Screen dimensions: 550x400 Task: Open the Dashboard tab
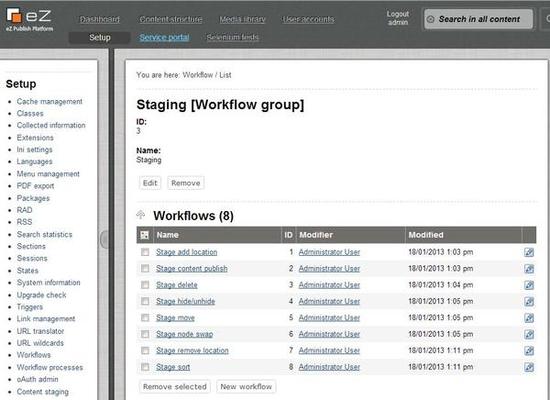click(x=100, y=19)
